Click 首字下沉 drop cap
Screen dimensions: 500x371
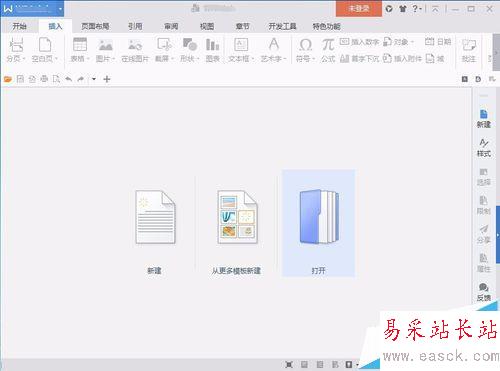(x=359, y=59)
